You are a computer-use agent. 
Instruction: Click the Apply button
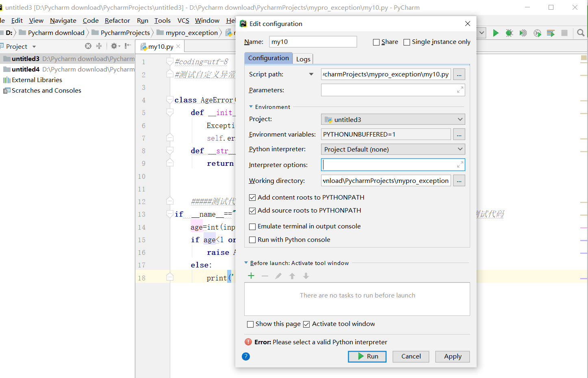453,356
